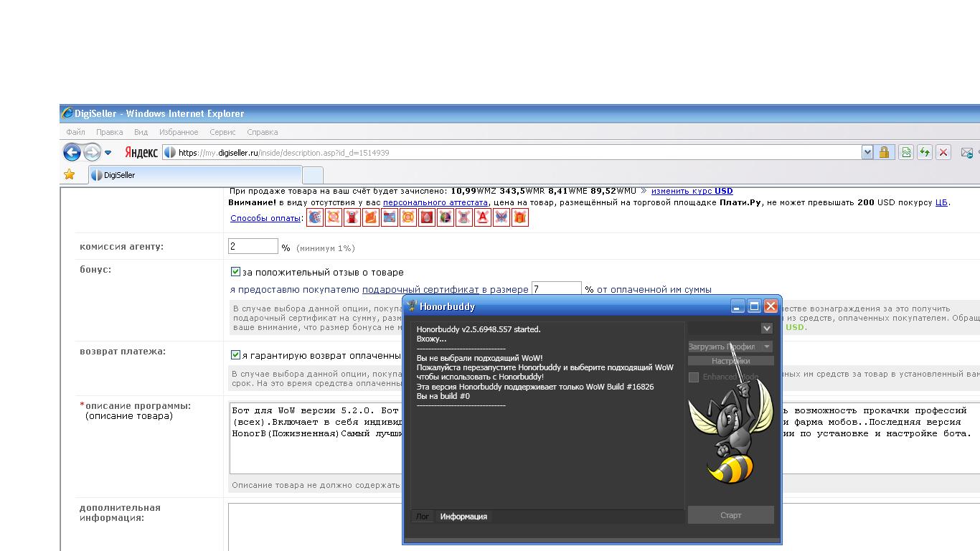Screen dimensions: 980x551
Task: Click the IE Forward arrow button
Action: (x=92, y=152)
